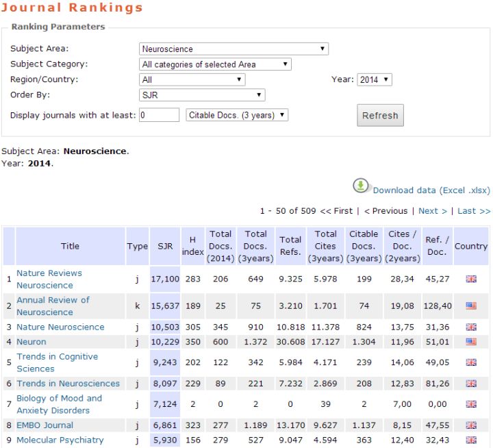
Task: Open the Year dropdown set to 2014
Action: click(375, 79)
